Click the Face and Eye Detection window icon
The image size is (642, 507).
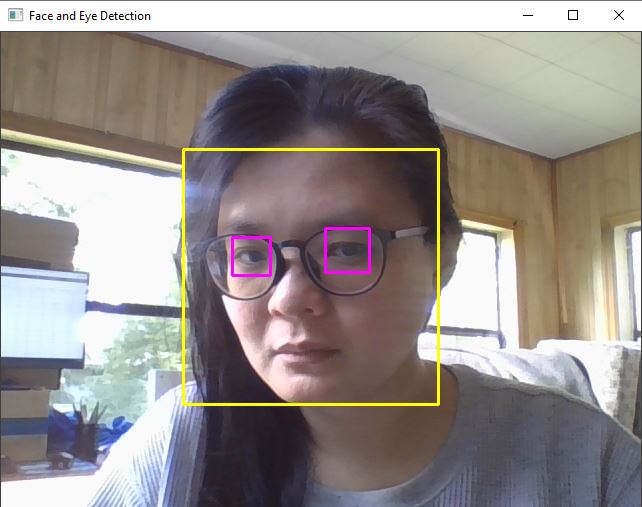(x=16, y=15)
